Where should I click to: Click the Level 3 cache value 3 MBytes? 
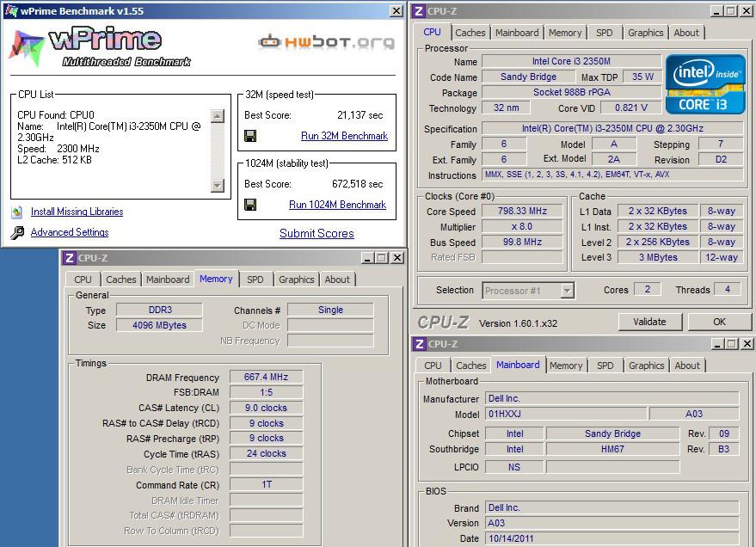point(658,257)
